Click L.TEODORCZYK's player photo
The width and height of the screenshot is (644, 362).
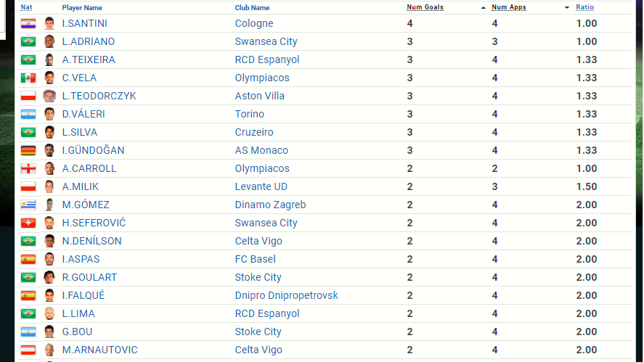[x=49, y=96]
